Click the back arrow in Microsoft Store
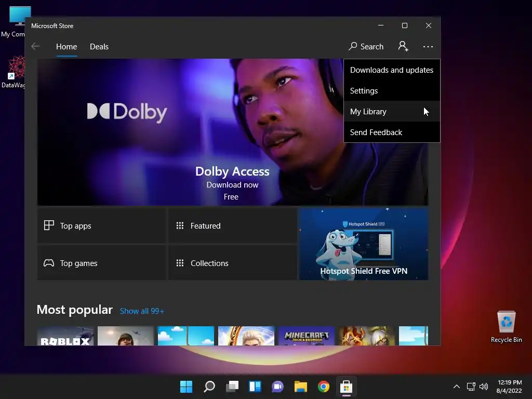The image size is (532, 399). pos(35,46)
